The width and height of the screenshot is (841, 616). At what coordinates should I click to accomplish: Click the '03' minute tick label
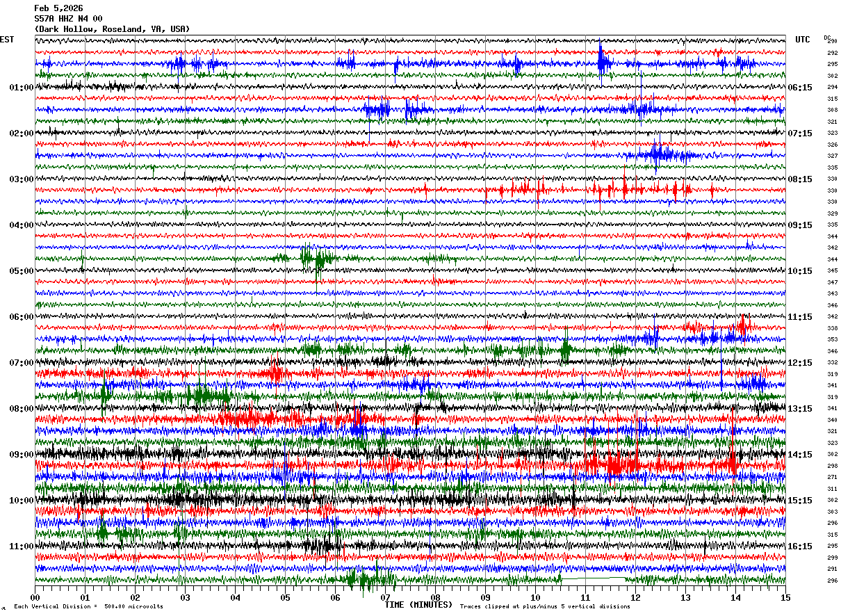(185, 597)
